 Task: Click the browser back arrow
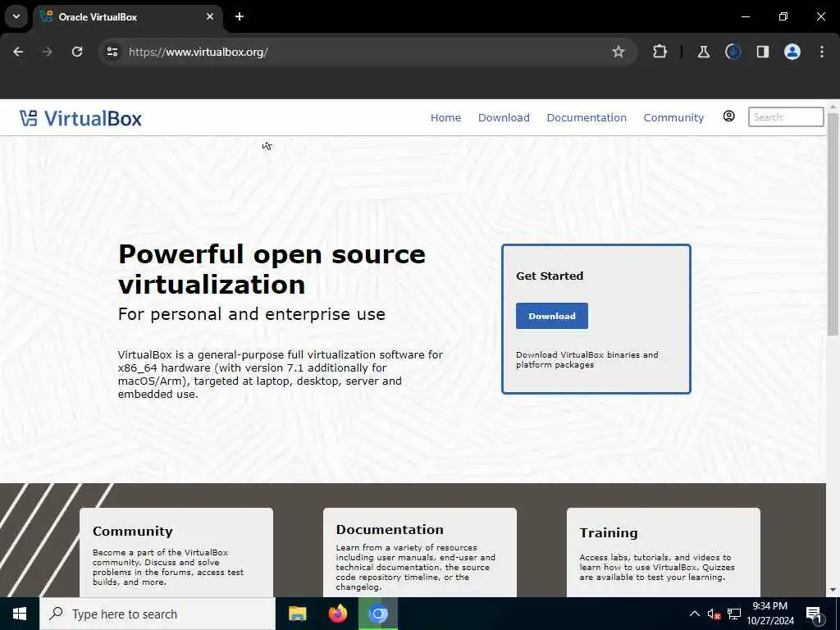(18, 52)
